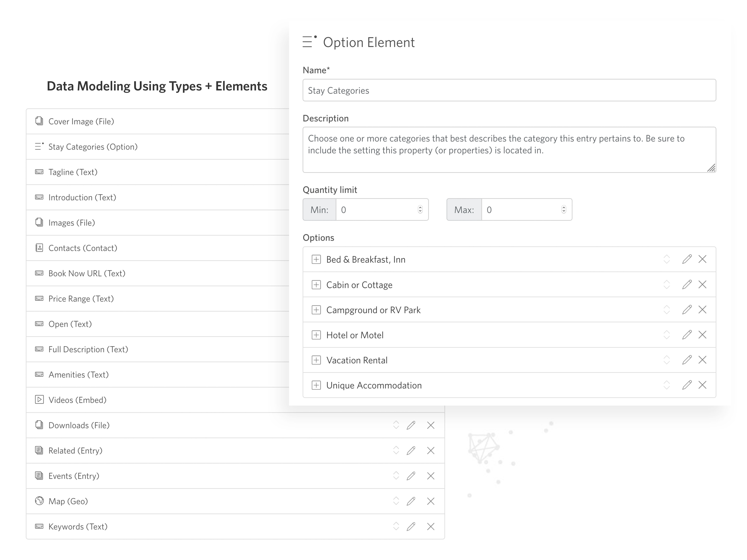This screenshot has height=560, width=747.
Task: Select the Open (Text) row
Action: 158,324
